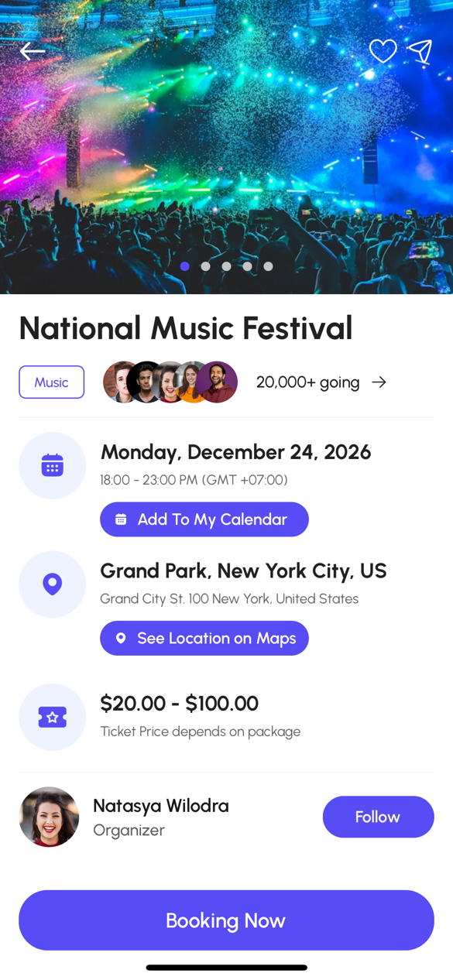Open the full attendee avatars group

pyautogui.click(x=170, y=382)
